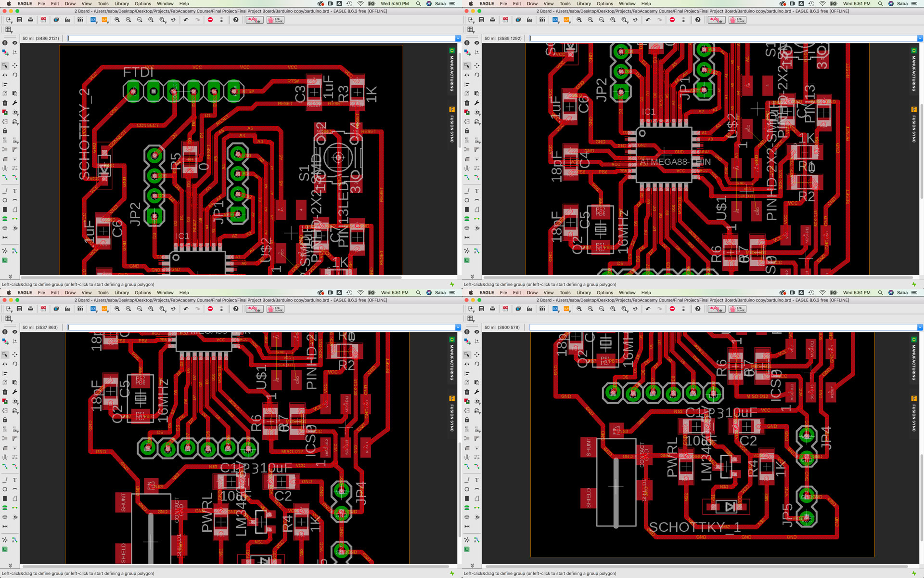Expand the grid dropdown in bottom-left window
This screenshot has height=578, width=924.
tap(8, 318)
